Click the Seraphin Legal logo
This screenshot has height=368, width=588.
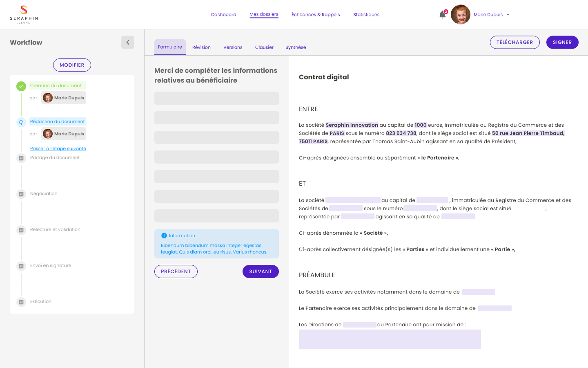click(23, 14)
